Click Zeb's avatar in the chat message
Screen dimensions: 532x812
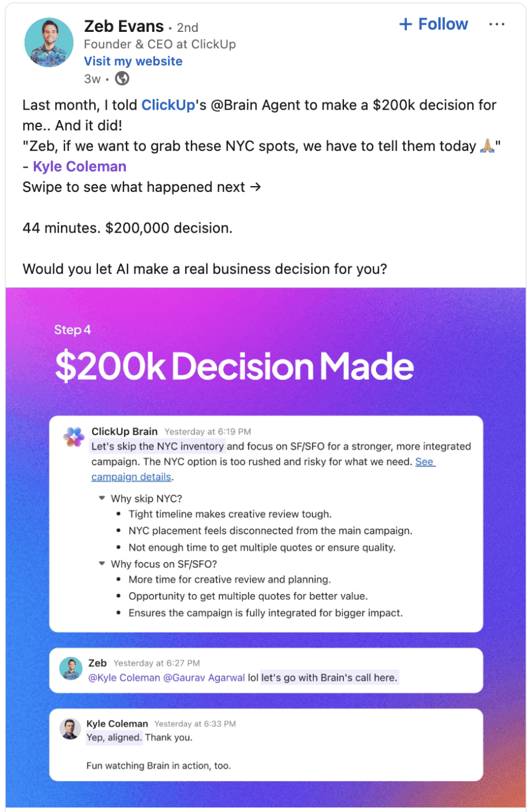coord(71,669)
